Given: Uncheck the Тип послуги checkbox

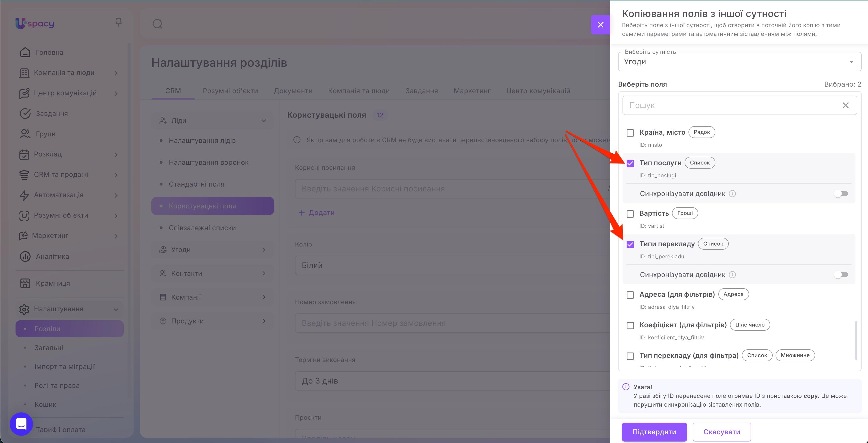Looking at the screenshot, I should click(630, 163).
